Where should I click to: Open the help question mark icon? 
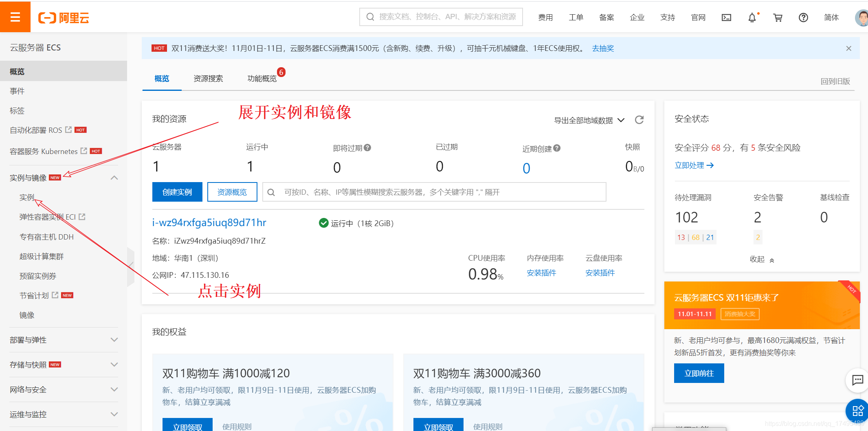tap(803, 18)
